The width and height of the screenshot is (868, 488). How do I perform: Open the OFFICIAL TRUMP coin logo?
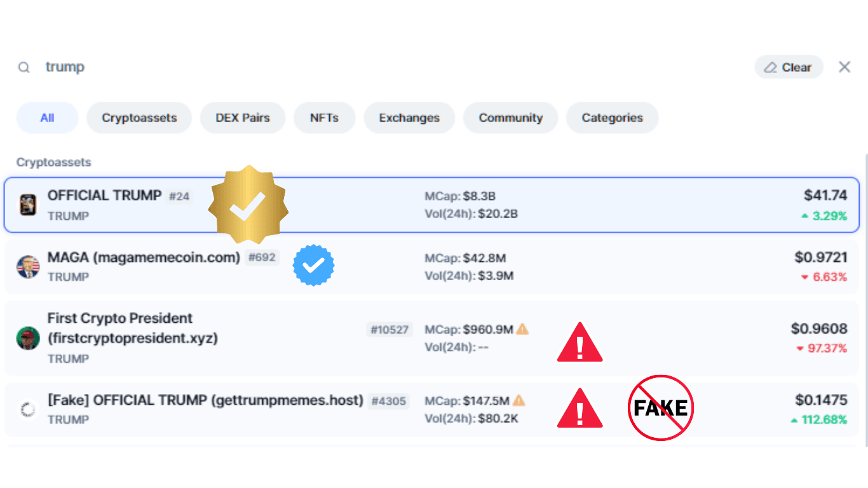[28, 205]
